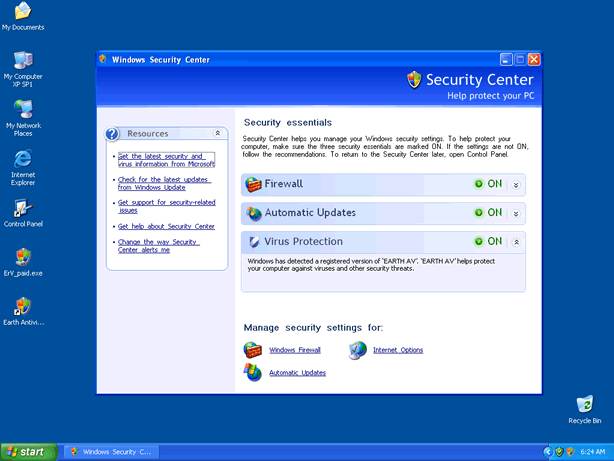Click the Internet Options icon under Manage settings
Viewport: 614px width, 461px height.
click(x=357, y=350)
